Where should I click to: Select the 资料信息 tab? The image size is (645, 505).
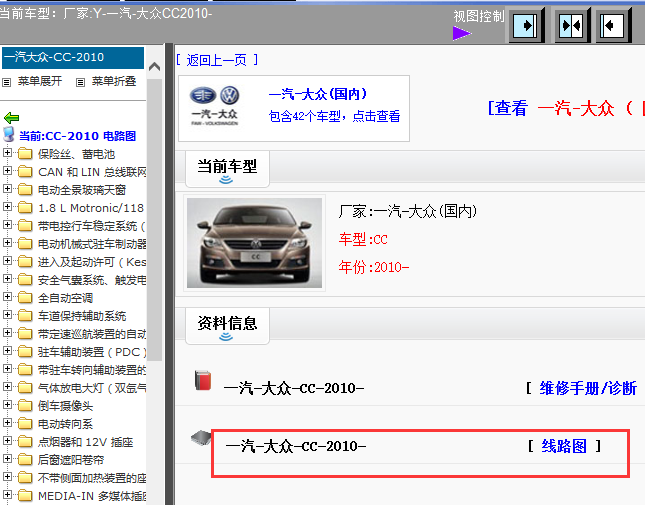[x=227, y=326]
